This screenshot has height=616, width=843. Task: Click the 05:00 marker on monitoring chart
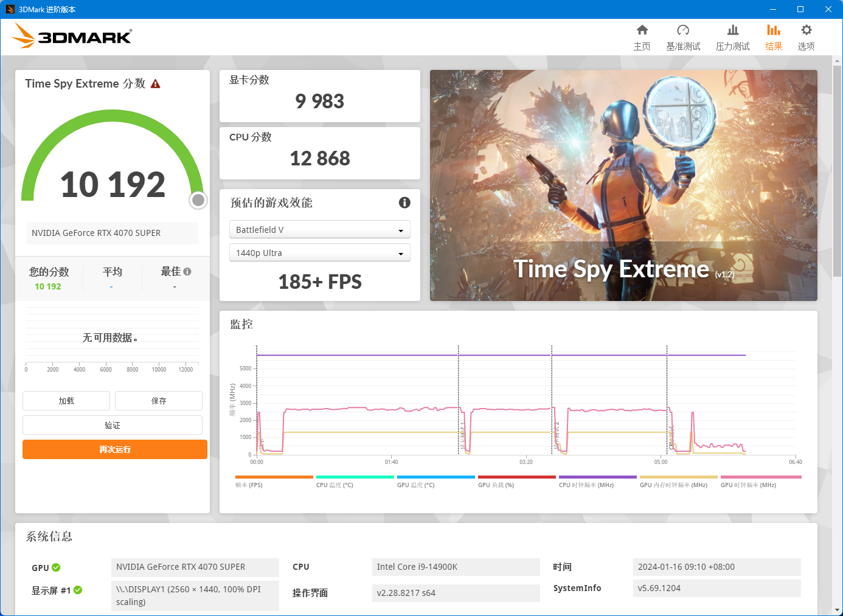(661, 462)
